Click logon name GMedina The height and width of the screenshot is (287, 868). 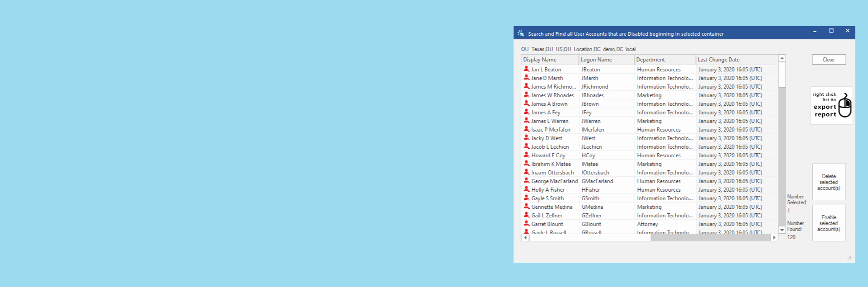click(x=592, y=207)
